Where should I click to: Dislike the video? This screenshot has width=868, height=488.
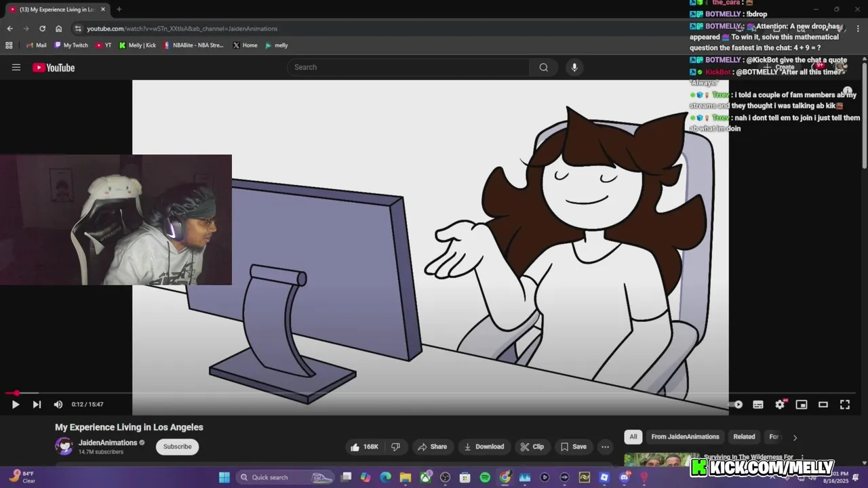coord(396,447)
